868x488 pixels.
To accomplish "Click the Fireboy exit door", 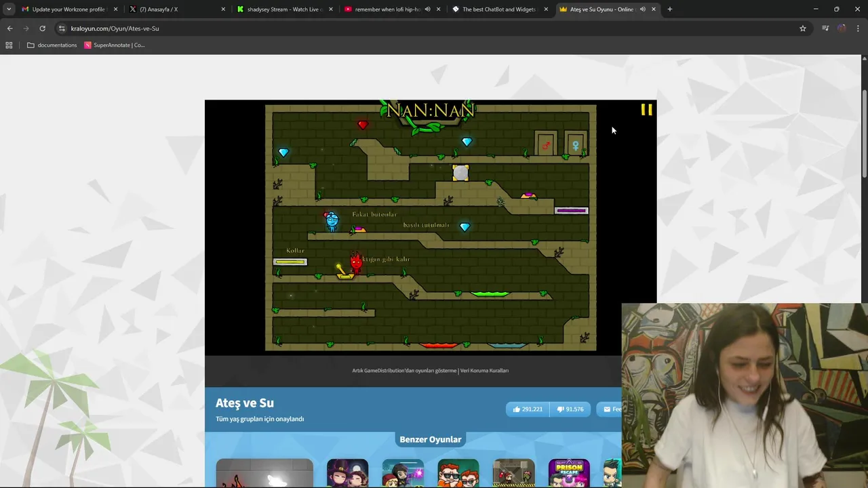I will [546, 144].
